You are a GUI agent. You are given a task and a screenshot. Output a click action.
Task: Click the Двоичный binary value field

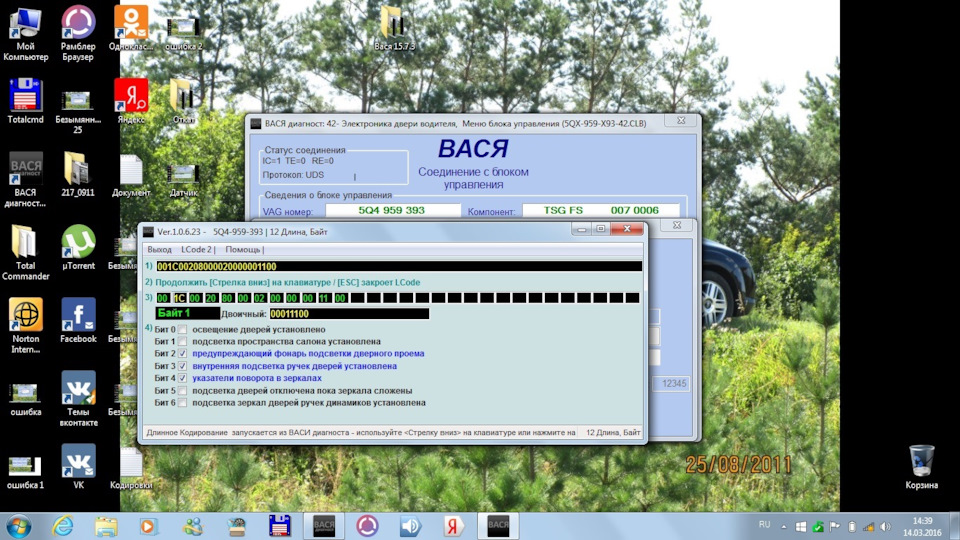click(349, 313)
